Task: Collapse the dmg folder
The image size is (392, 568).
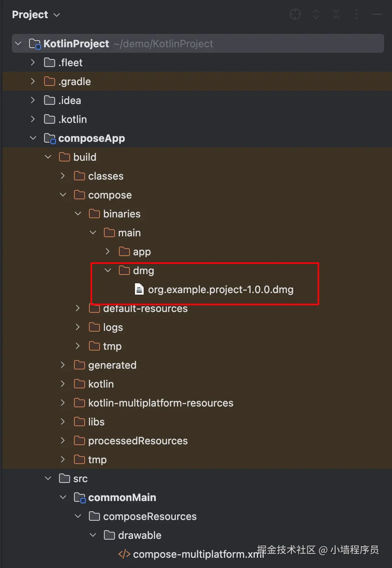Action: [108, 271]
